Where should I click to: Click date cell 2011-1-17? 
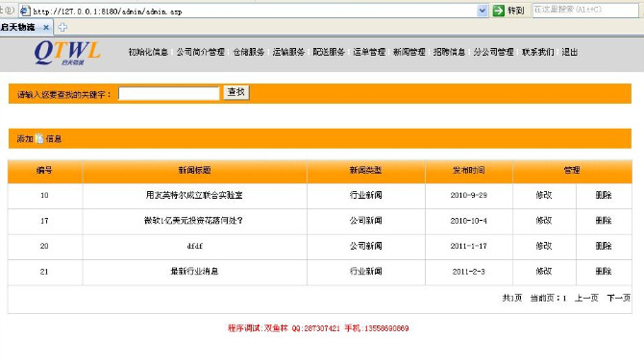pyautogui.click(x=469, y=246)
